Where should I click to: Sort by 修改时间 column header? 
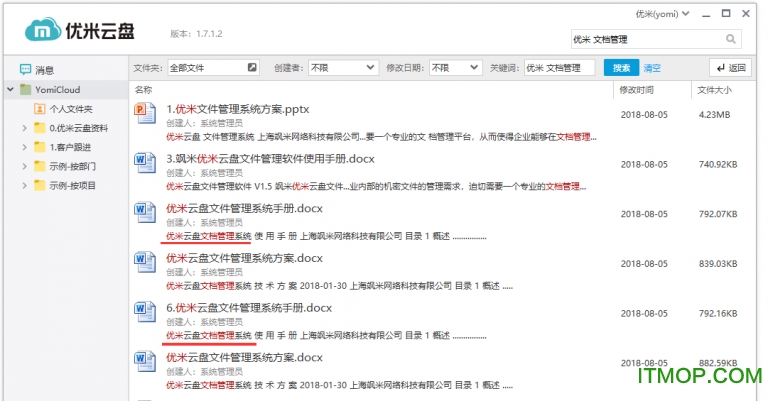tap(636, 90)
